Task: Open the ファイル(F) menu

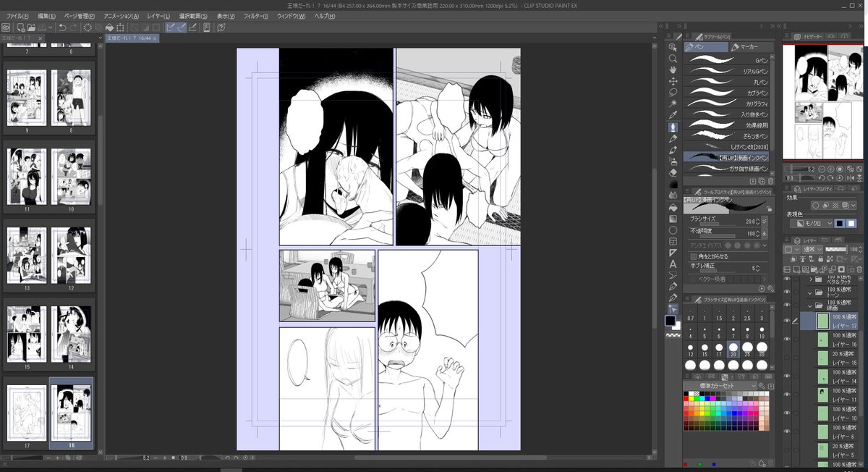Action: pyautogui.click(x=18, y=16)
